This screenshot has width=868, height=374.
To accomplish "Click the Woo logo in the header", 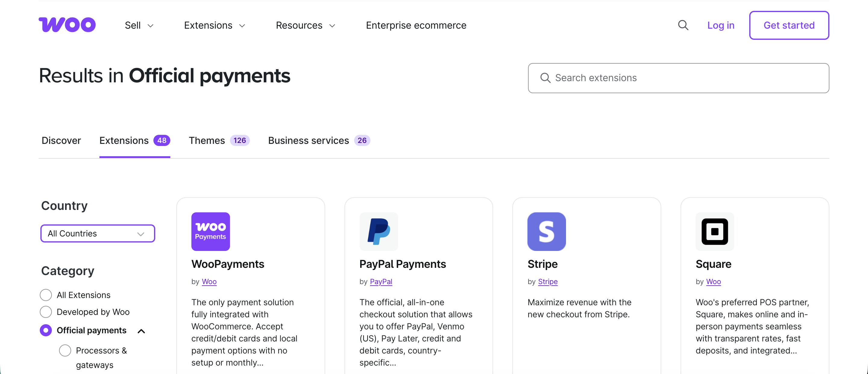I will [x=67, y=25].
